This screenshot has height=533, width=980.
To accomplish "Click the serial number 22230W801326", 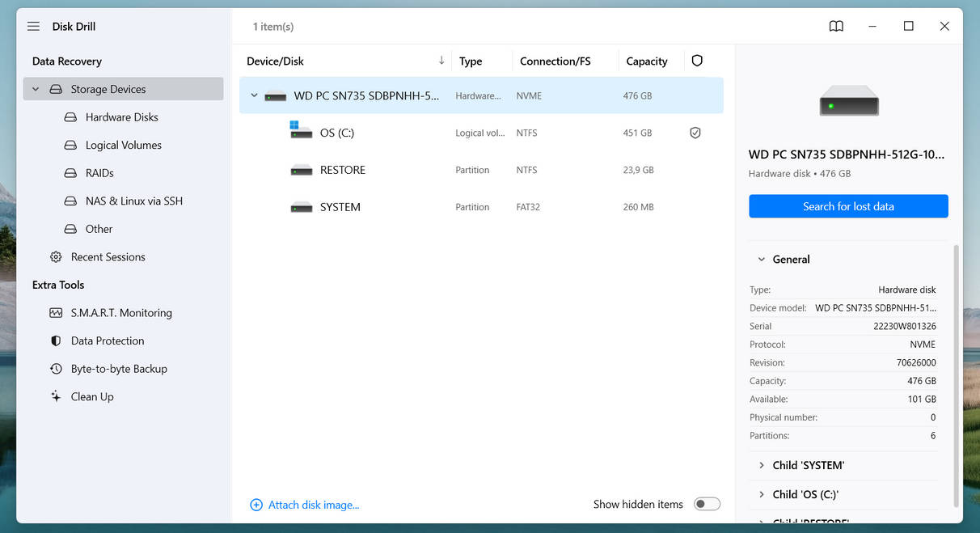I will point(905,327).
